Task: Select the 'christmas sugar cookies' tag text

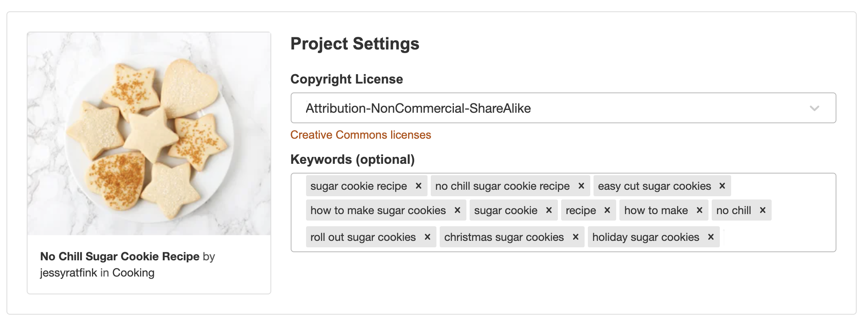Action: (x=504, y=237)
